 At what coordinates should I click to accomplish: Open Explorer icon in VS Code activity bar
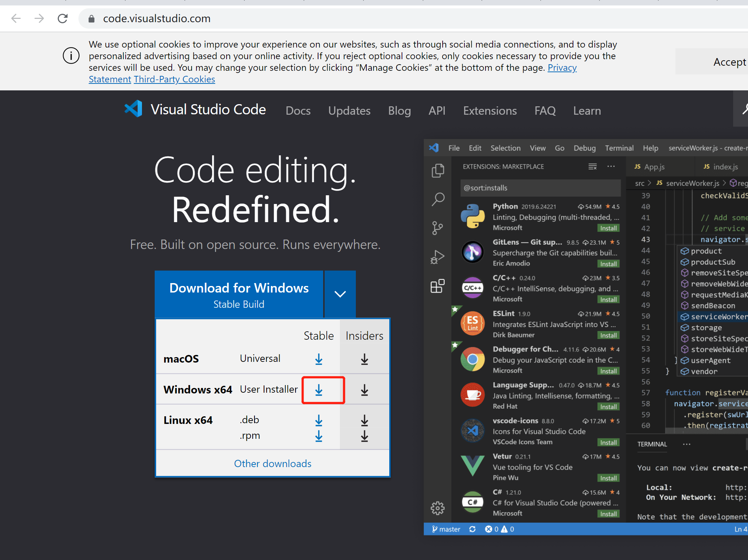438,171
